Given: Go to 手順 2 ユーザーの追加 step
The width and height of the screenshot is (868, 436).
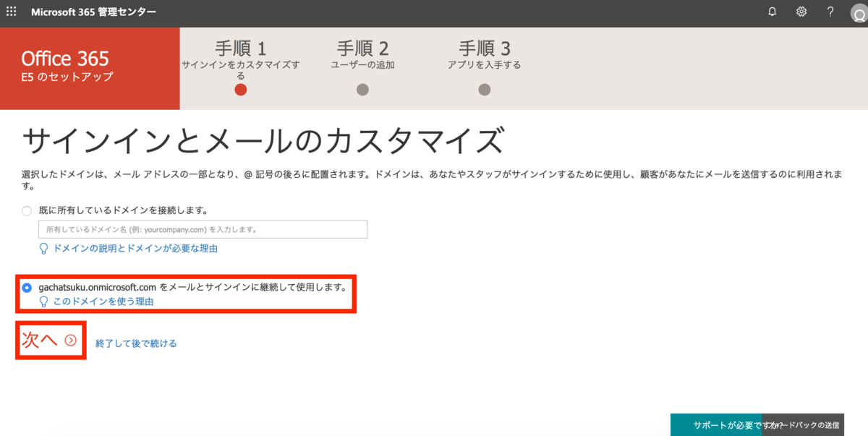Looking at the screenshot, I should [362, 56].
